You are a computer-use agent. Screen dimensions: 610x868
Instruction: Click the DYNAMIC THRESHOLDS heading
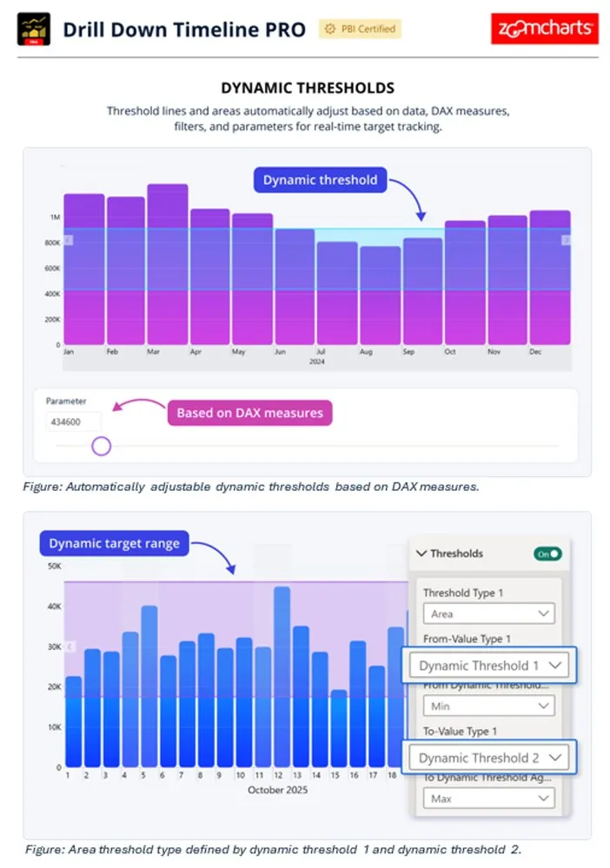tap(308, 88)
